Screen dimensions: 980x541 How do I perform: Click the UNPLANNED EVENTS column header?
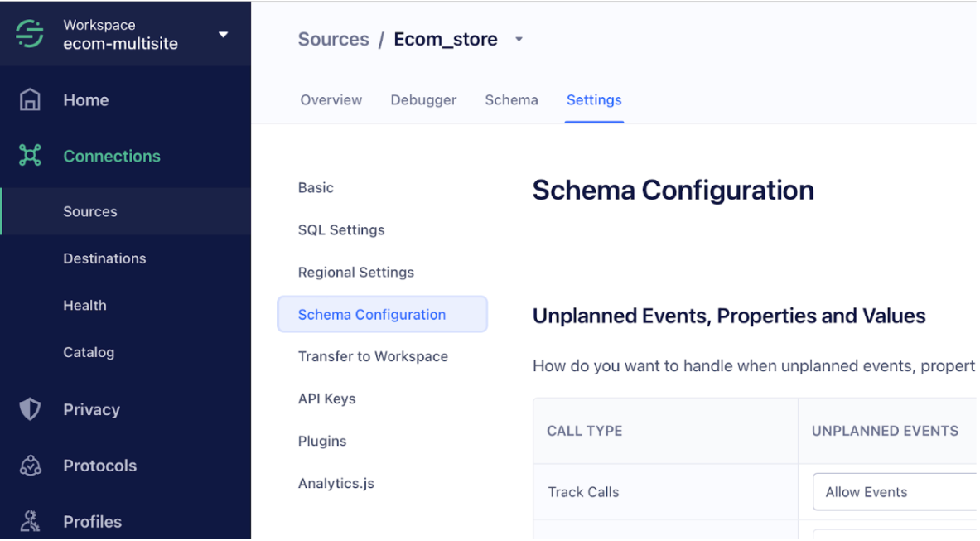(x=885, y=431)
